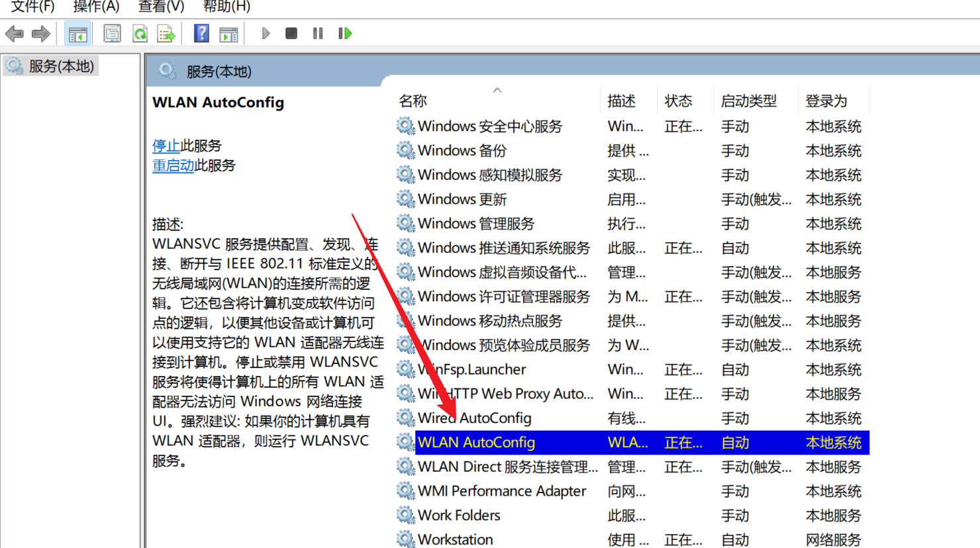Screen dimensions: 980x548
Task: Open the Properties toolbar icon
Action: pyautogui.click(x=112, y=33)
